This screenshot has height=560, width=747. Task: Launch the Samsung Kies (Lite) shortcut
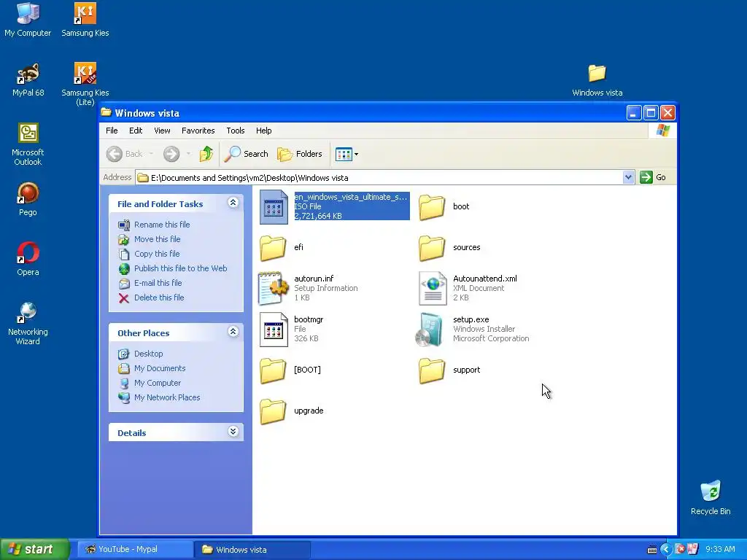point(85,84)
